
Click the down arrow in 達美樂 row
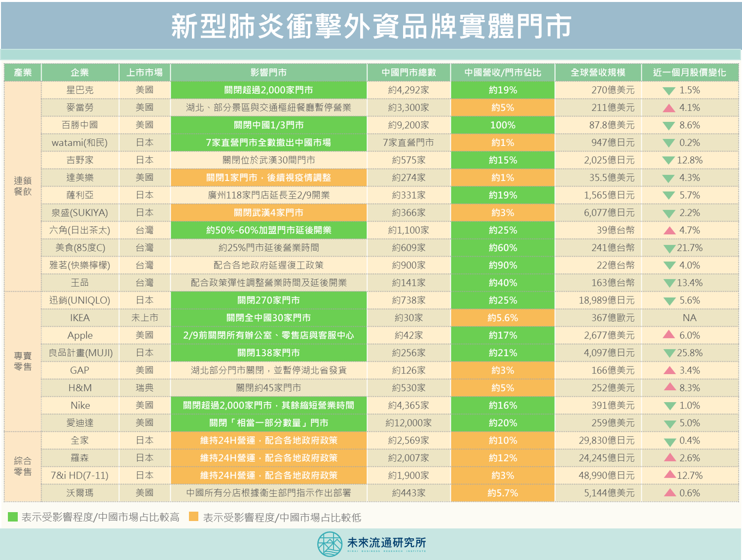click(x=669, y=178)
